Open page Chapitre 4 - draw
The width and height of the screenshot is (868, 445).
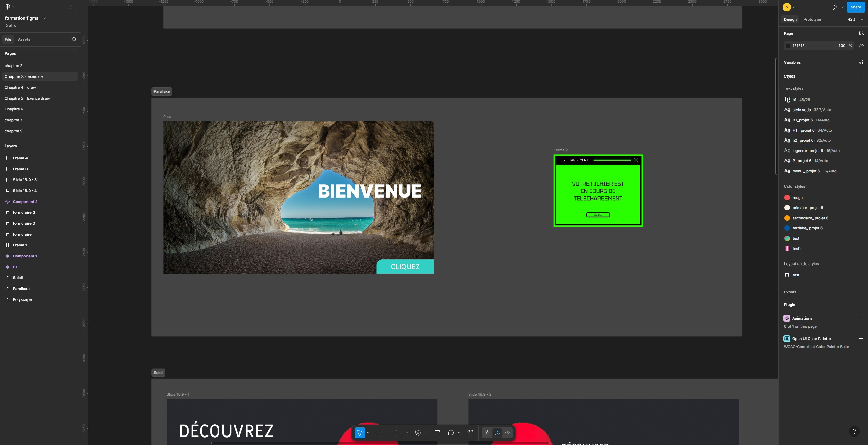(x=20, y=87)
